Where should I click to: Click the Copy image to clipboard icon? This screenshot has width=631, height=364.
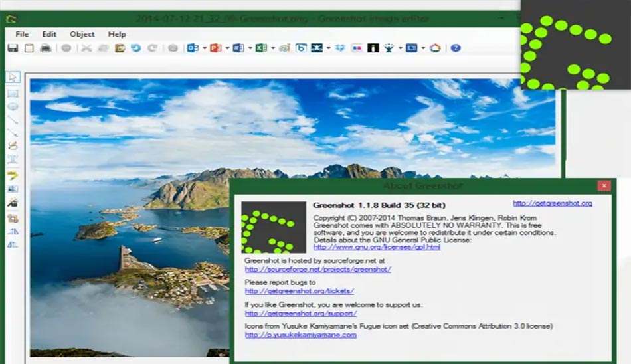[29, 48]
